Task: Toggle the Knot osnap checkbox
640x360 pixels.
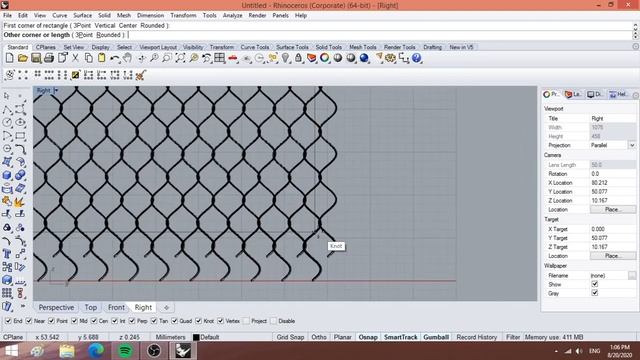Action: [x=199, y=321]
